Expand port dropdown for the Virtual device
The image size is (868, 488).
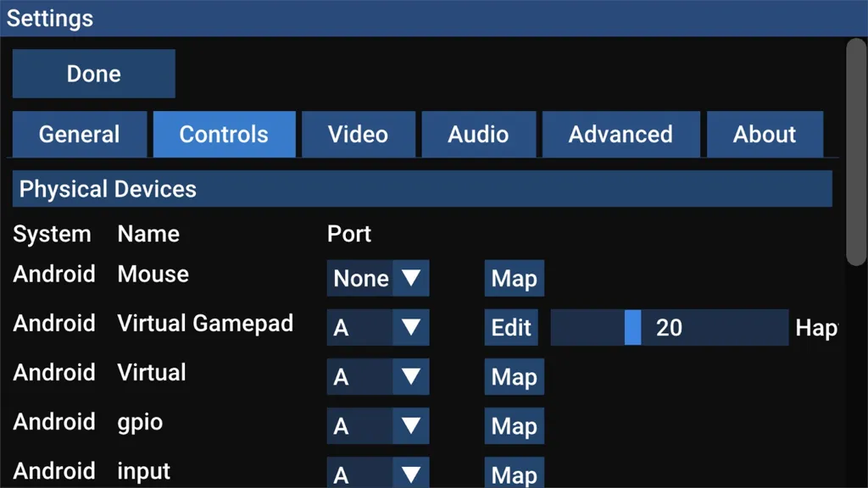click(x=378, y=377)
